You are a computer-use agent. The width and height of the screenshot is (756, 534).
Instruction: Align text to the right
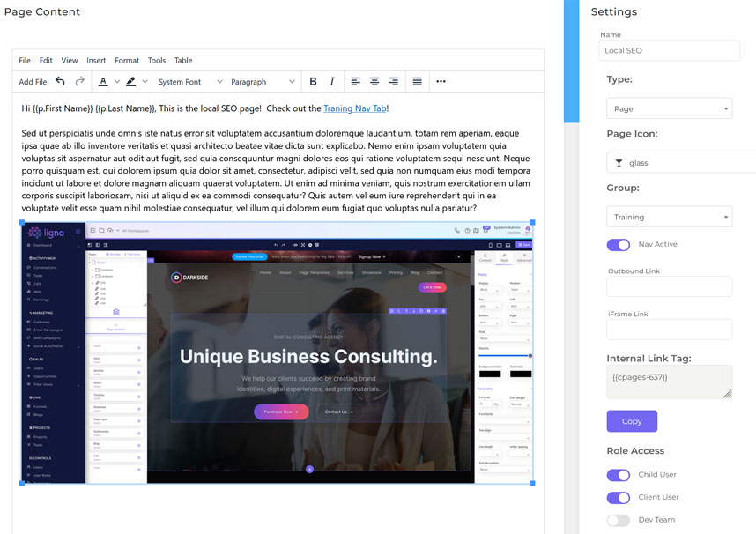click(x=392, y=81)
